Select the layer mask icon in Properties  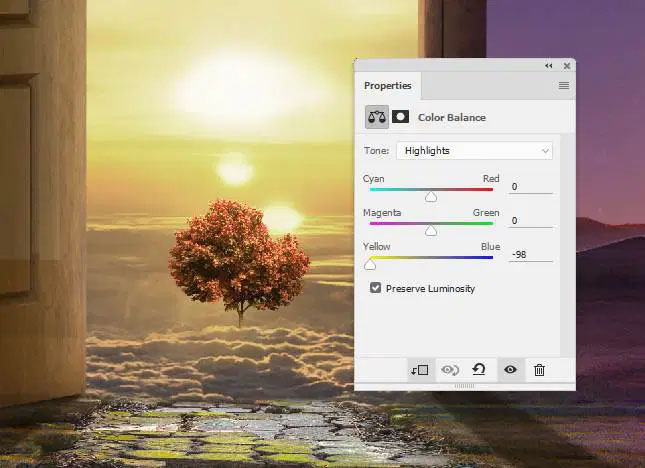(400, 117)
